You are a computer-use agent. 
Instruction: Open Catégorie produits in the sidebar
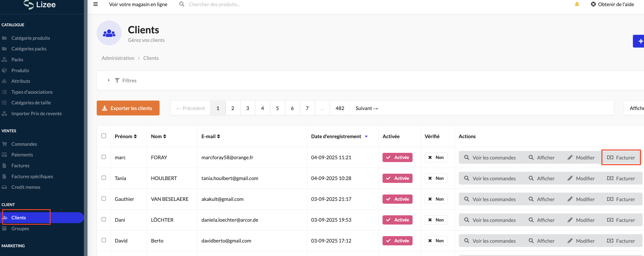click(30, 38)
